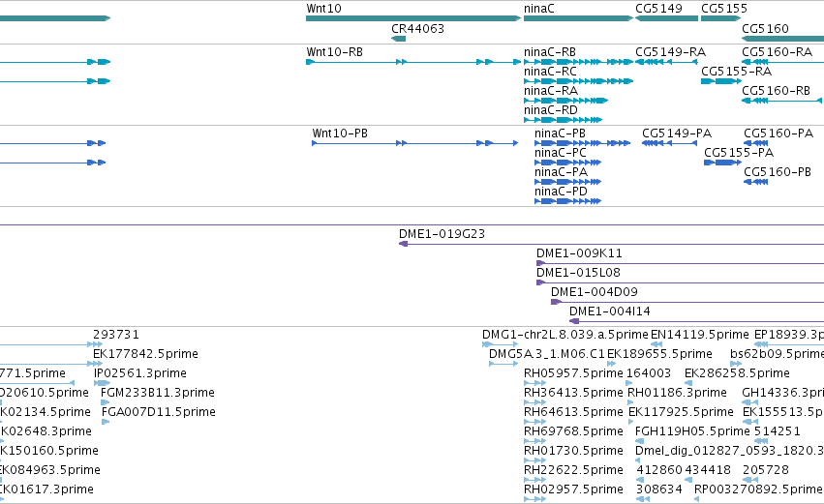Select the CG5160-PB protein feature

[x=756, y=182]
